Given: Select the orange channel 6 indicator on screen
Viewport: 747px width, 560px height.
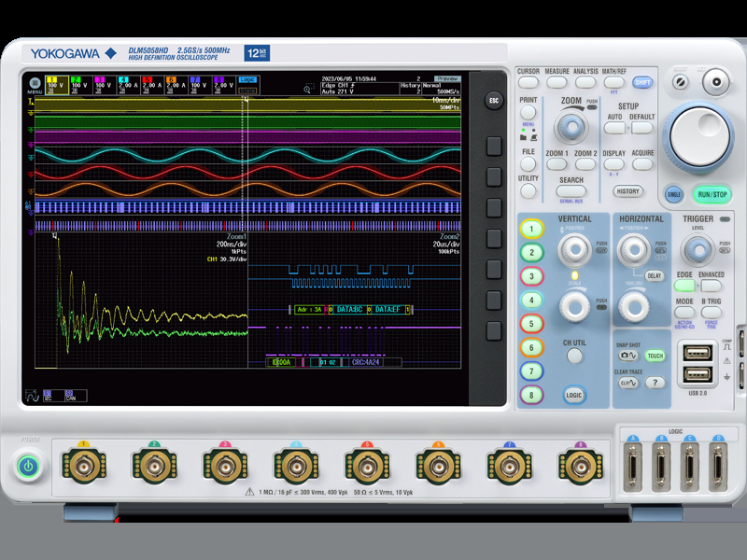Looking at the screenshot, I should pos(176,85).
